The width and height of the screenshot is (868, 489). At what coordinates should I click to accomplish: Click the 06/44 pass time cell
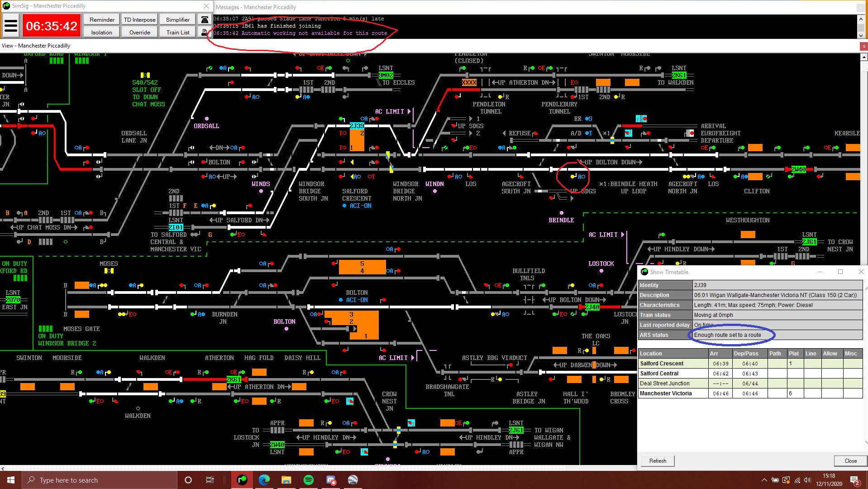click(749, 384)
